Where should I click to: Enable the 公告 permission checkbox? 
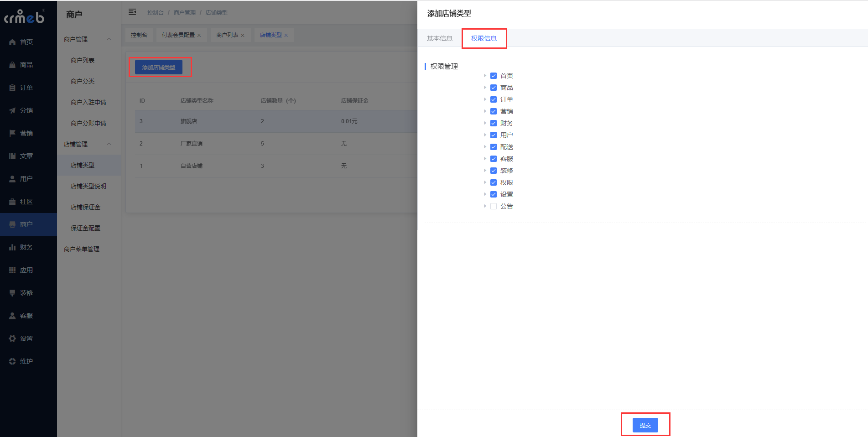point(494,206)
